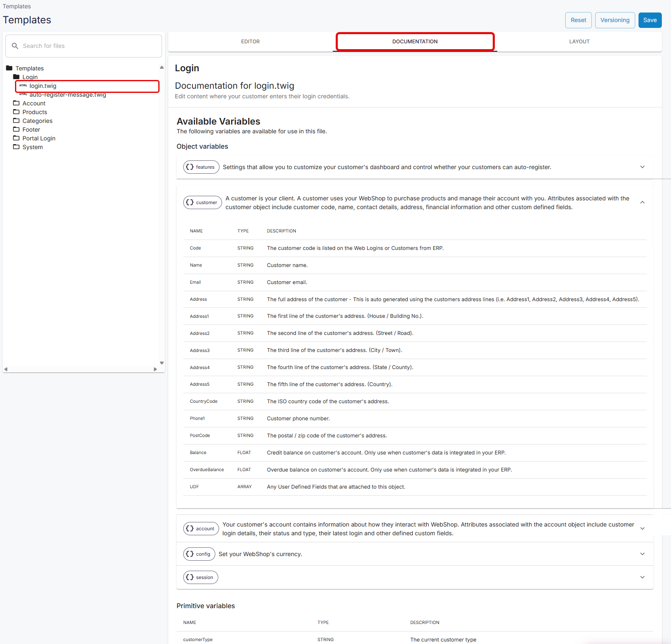Click the Save button
The height and width of the screenshot is (644, 671).
pyautogui.click(x=650, y=20)
